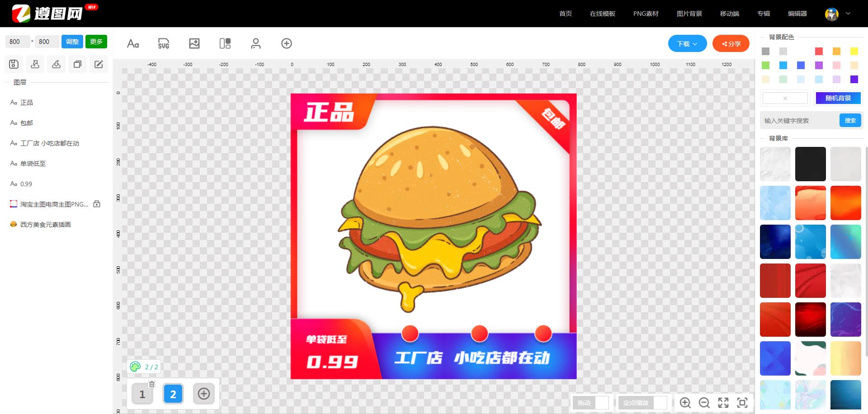Screen dimensions: 868x414
Task: Click the blue 调整 button
Action: point(72,42)
